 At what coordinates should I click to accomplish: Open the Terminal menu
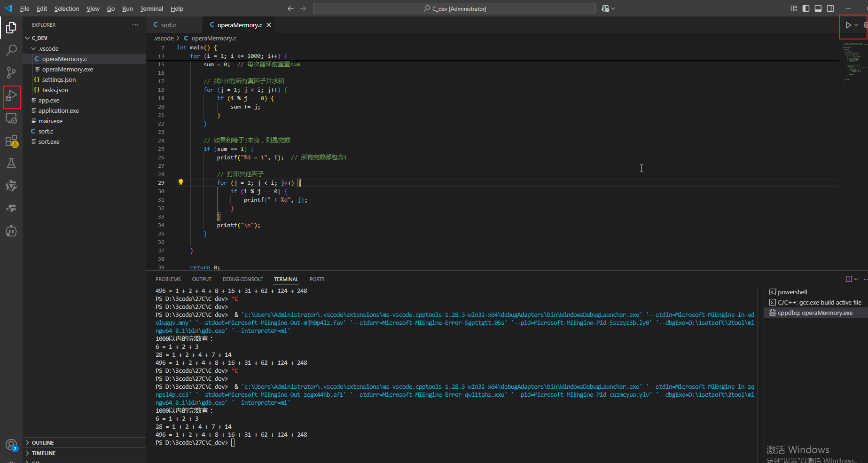(151, 8)
